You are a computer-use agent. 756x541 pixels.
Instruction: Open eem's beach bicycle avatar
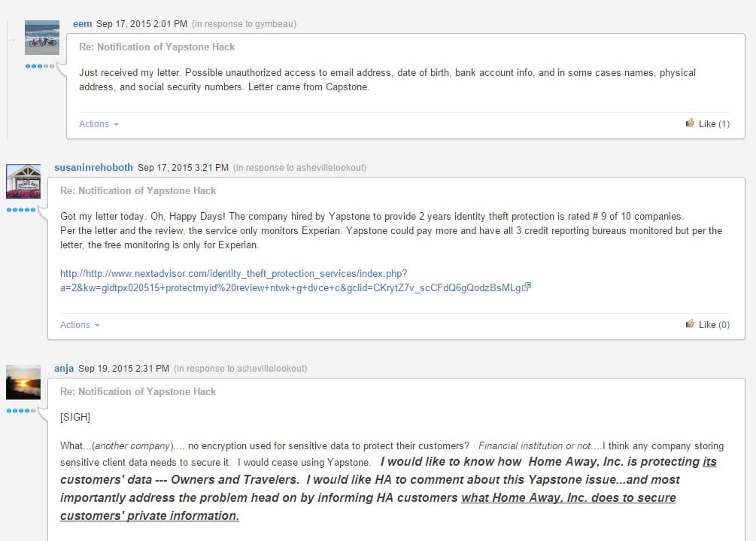(42, 38)
